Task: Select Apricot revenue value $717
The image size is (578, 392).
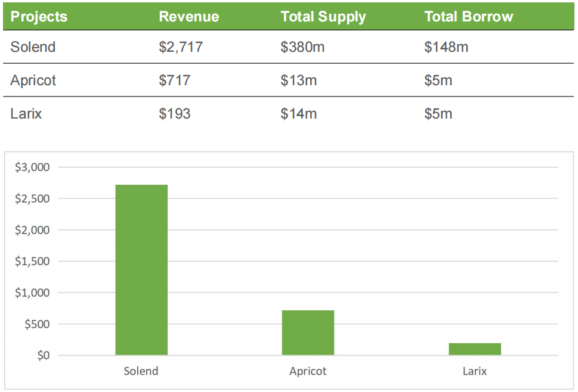Action: click(x=174, y=80)
